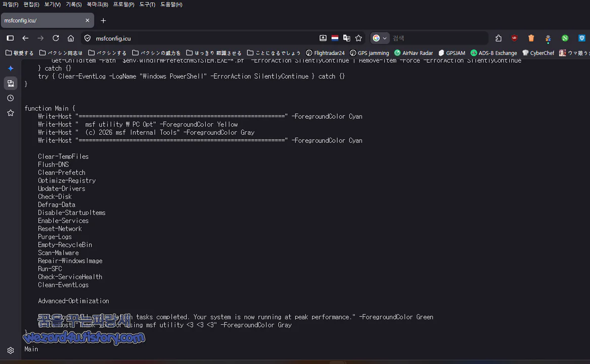Viewport: 590px width, 364px height.
Task: Reload the msfconfig.icu page
Action: [56, 38]
